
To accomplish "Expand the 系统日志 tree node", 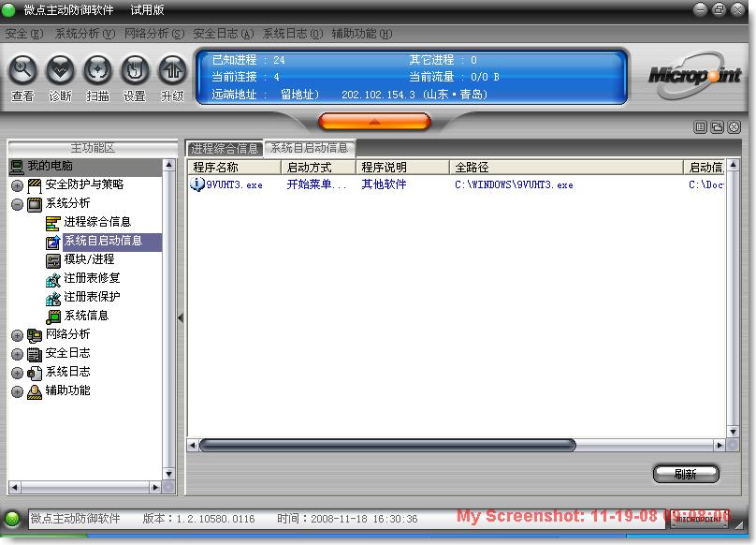I will click(x=18, y=373).
